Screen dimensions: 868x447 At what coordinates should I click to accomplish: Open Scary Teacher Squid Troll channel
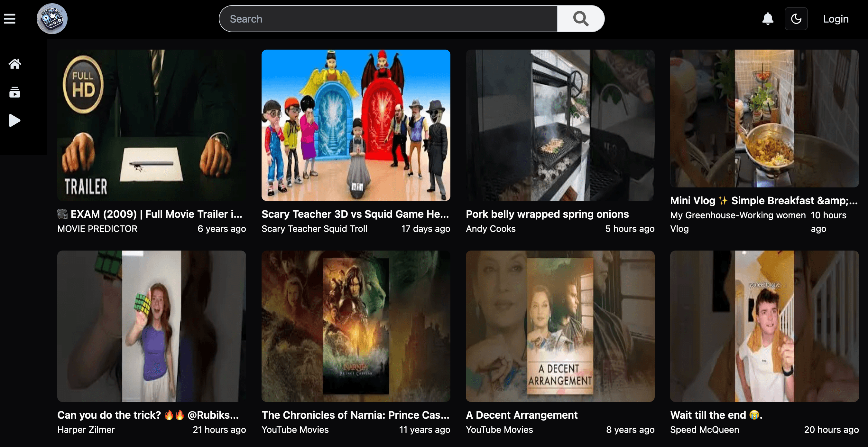(x=314, y=229)
